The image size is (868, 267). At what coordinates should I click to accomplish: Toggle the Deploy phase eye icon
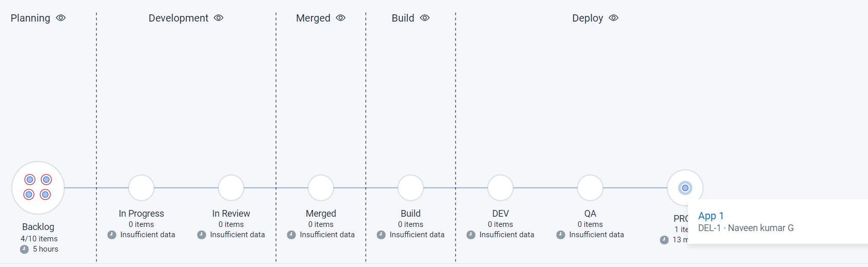[x=614, y=18]
